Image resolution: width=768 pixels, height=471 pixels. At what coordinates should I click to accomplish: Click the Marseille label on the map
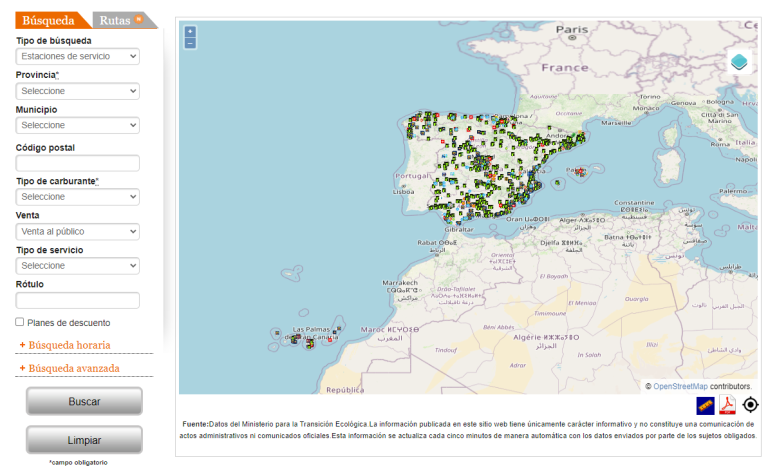616,123
